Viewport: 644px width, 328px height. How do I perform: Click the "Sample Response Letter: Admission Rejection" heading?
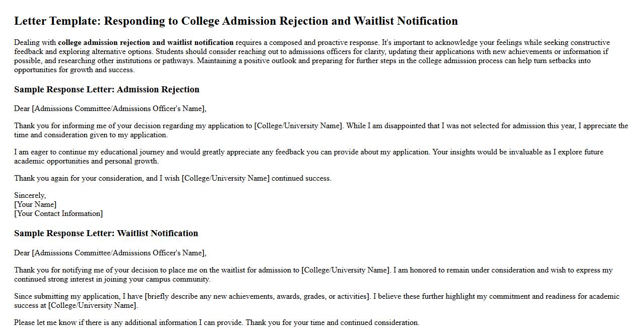[107, 90]
